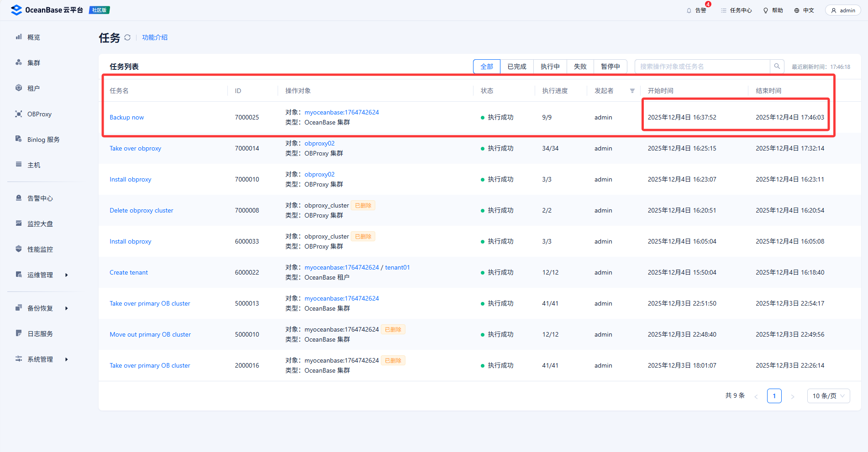868x452 pixels.
Task: Click the refresh icon next to 任务 title
Action: click(x=127, y=37)
